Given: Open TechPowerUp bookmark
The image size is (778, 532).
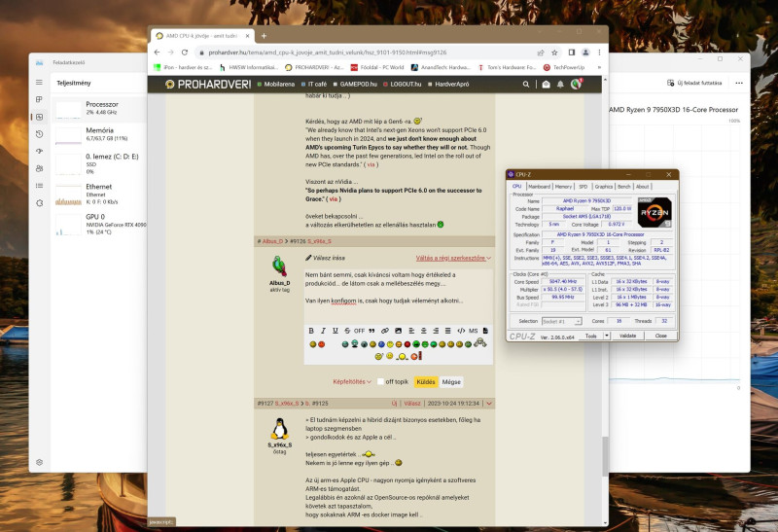Looking at the screenshot, I should [x=564, y=67].
